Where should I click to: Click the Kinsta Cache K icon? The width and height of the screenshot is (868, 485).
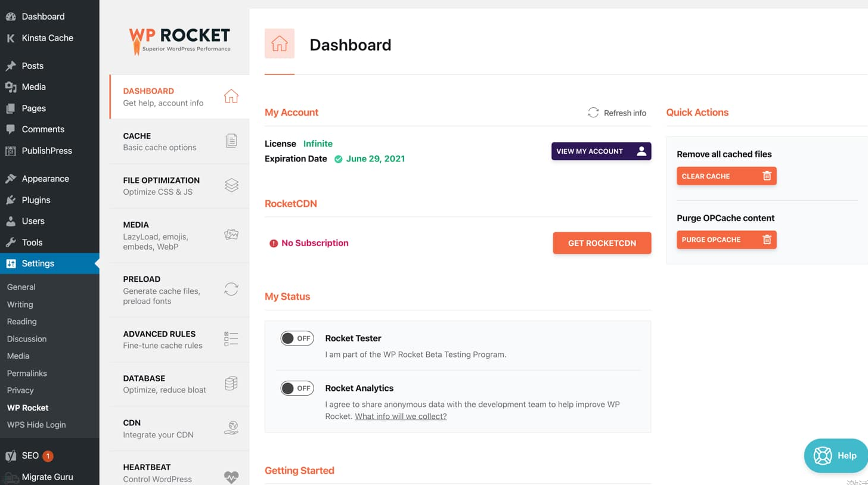pyautogui.click(x=11, y=38)
